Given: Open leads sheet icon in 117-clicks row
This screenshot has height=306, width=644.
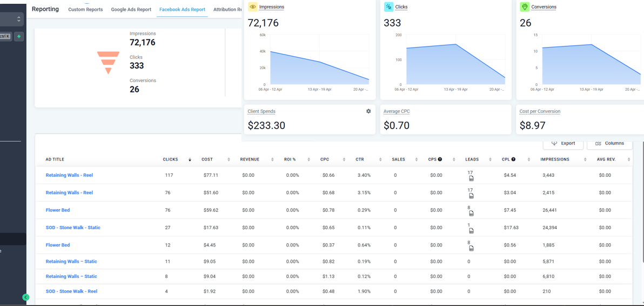Looking at the screenshot, I should (x=472, y=178).
